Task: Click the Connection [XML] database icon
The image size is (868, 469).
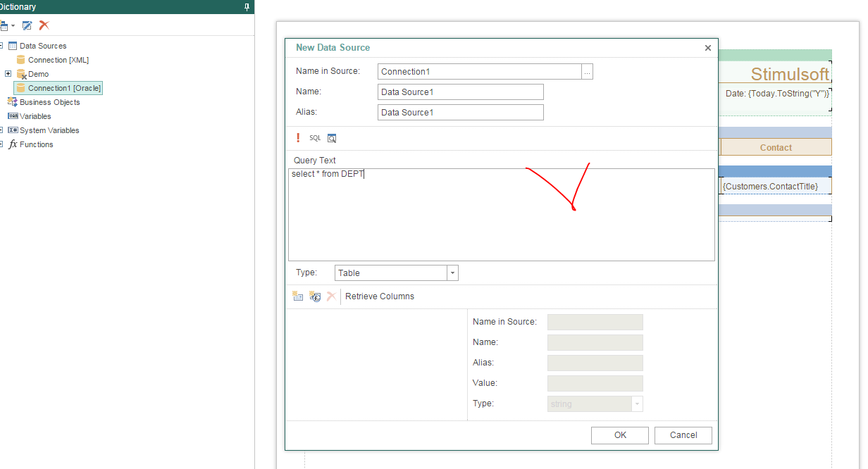Action: tap(21, 60)
